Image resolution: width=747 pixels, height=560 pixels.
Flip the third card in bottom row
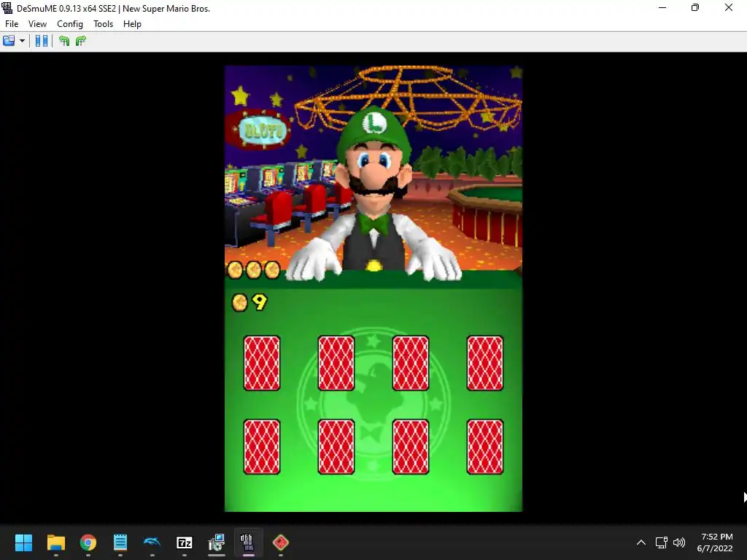pos(410,447)
